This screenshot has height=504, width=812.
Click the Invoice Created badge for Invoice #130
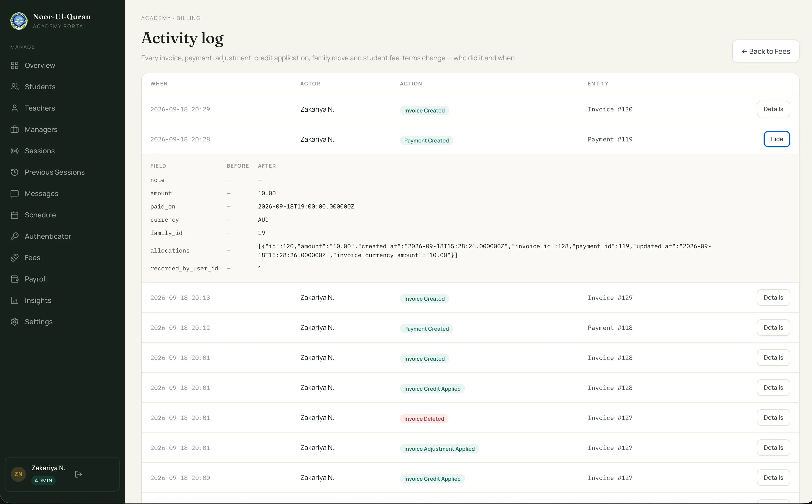click(424, 110)
